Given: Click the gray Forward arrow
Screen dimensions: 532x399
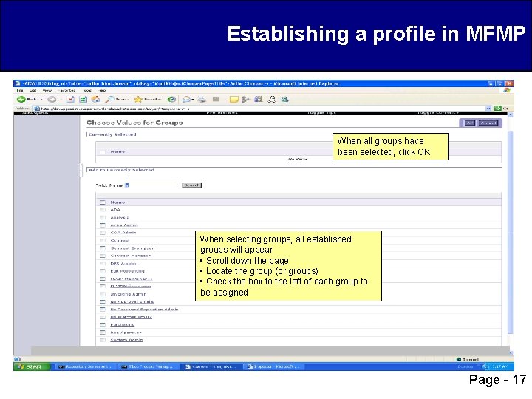Looking at the screenshot, I should (x=52, y=100).
